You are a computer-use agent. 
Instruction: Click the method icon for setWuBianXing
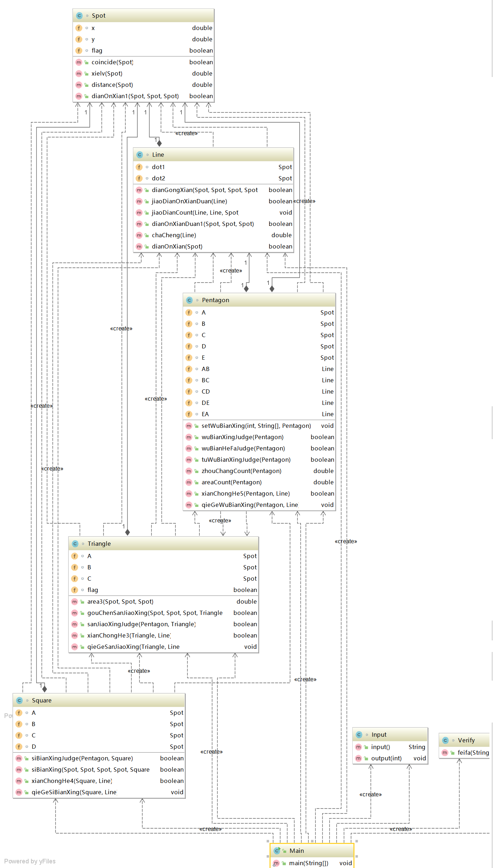[x=189, y=426]
